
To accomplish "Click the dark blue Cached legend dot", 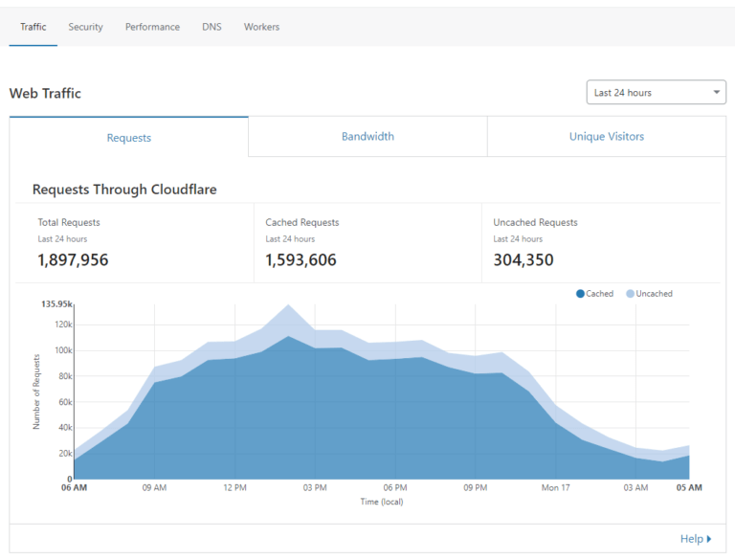I will tap(580, 294).
